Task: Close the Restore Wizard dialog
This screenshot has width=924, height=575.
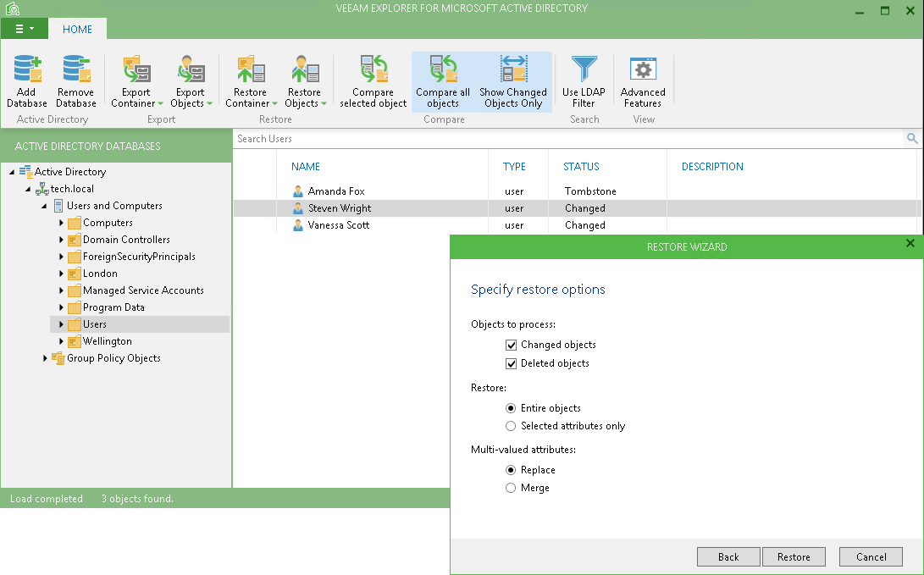Action: coord(910,243)
